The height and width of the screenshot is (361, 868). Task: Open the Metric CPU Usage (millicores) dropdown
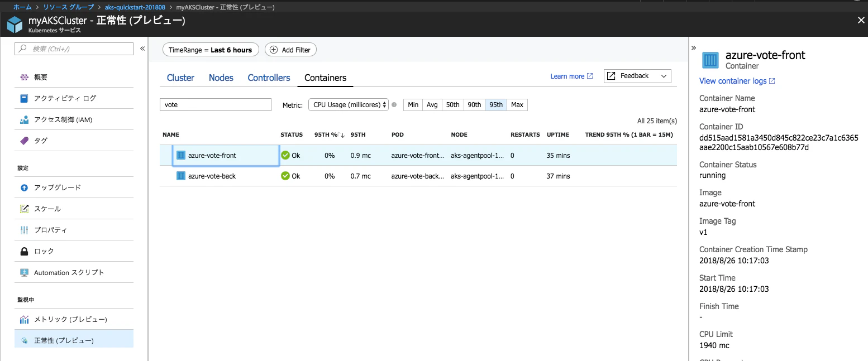349,105
